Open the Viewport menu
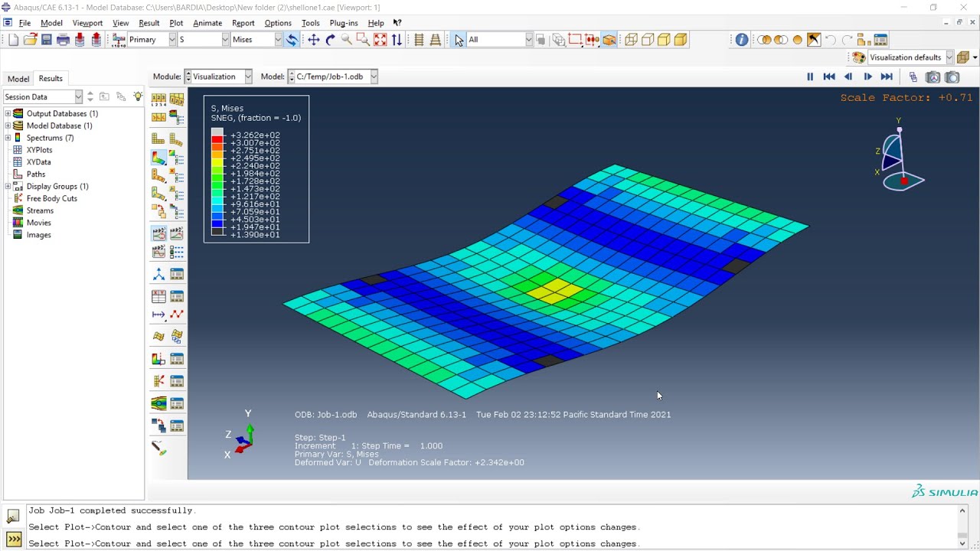This screenshot has height=551, width=980. click(x=87, y=23)
